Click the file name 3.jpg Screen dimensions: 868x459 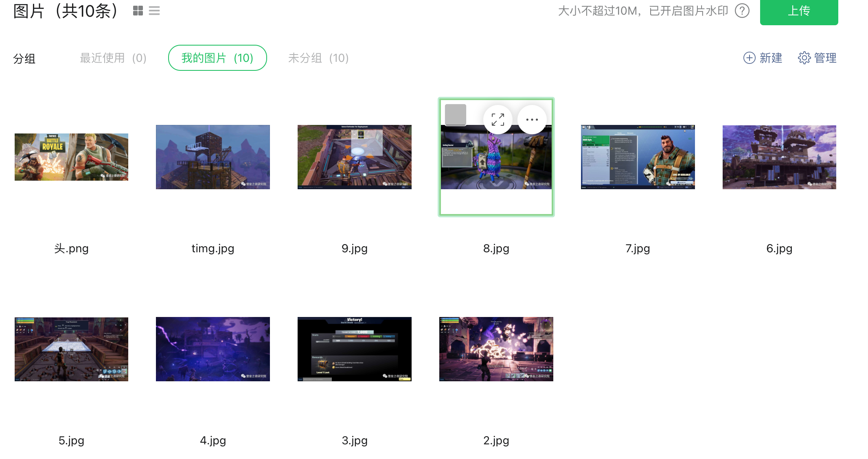(355, 440)
